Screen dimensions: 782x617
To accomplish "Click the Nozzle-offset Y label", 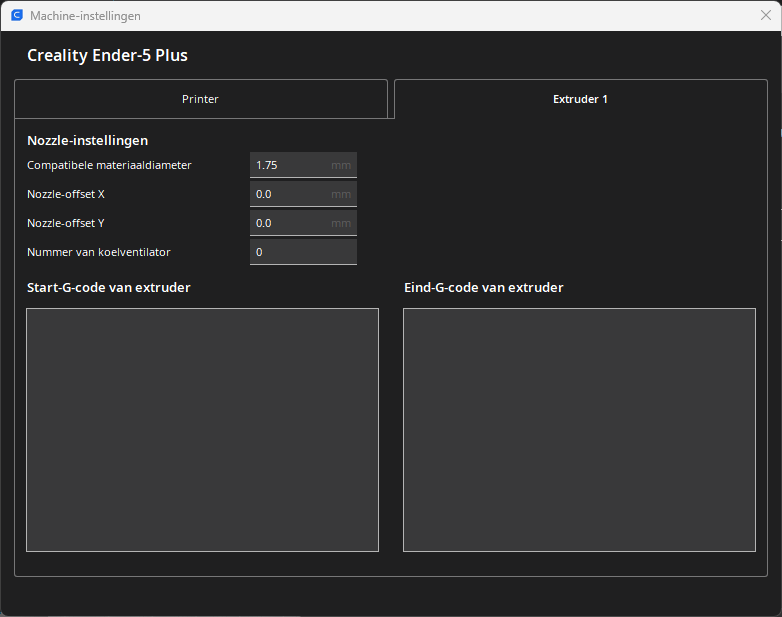I will pos(66,223).
